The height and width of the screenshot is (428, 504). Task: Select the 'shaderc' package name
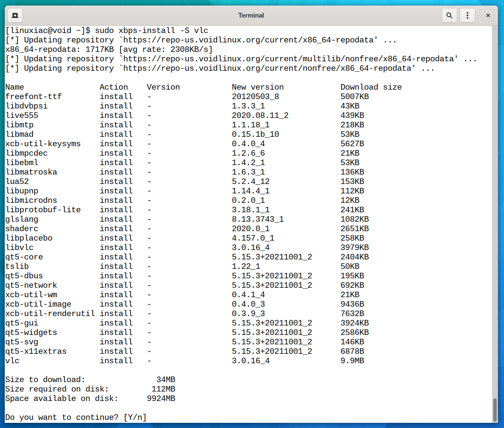(x=22, y=229)
